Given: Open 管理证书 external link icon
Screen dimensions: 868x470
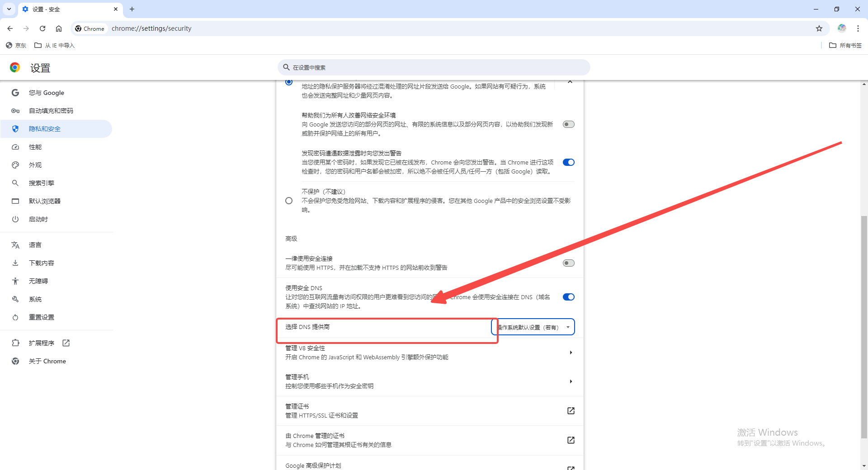Looking at the screenshot, I should [x=571, y=411].
